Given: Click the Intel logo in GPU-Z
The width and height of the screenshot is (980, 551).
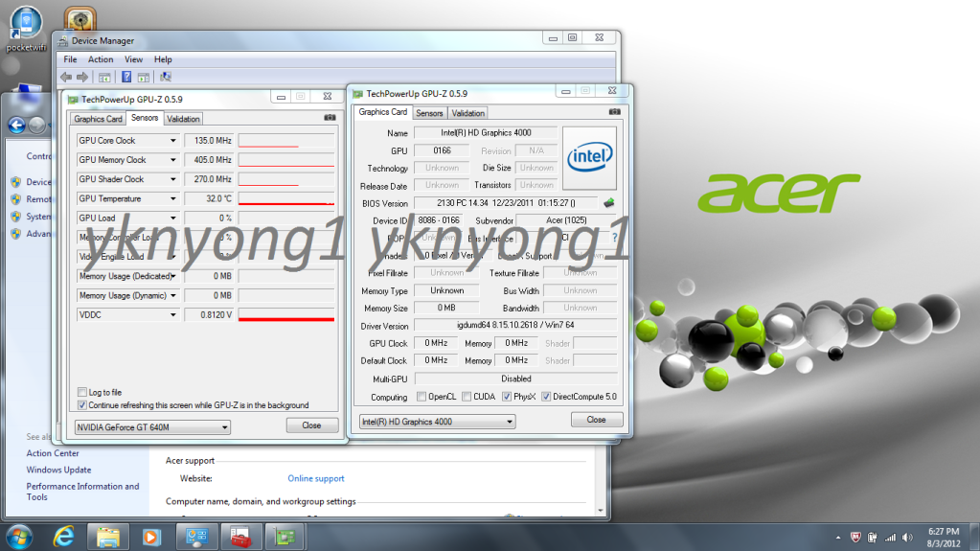Looking at the screenshot, I should coord(589,158).
